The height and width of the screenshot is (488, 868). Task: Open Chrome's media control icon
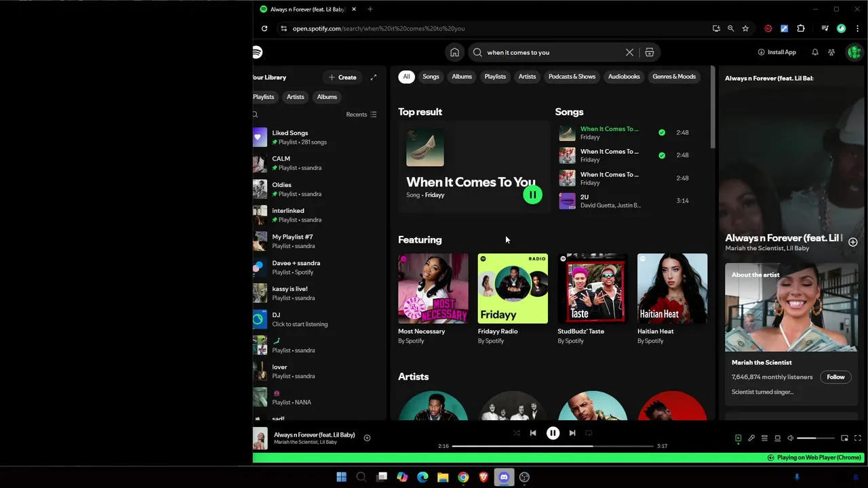point(825,28)
